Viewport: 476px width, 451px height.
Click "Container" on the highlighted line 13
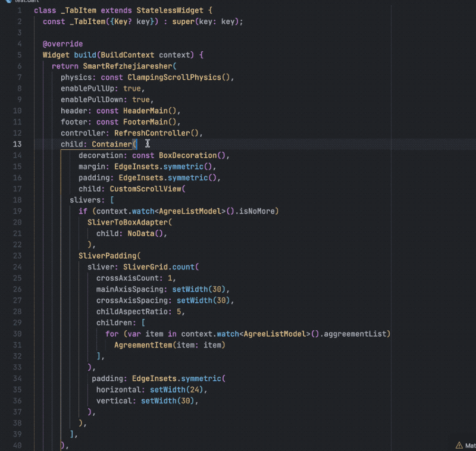(112, 144)
